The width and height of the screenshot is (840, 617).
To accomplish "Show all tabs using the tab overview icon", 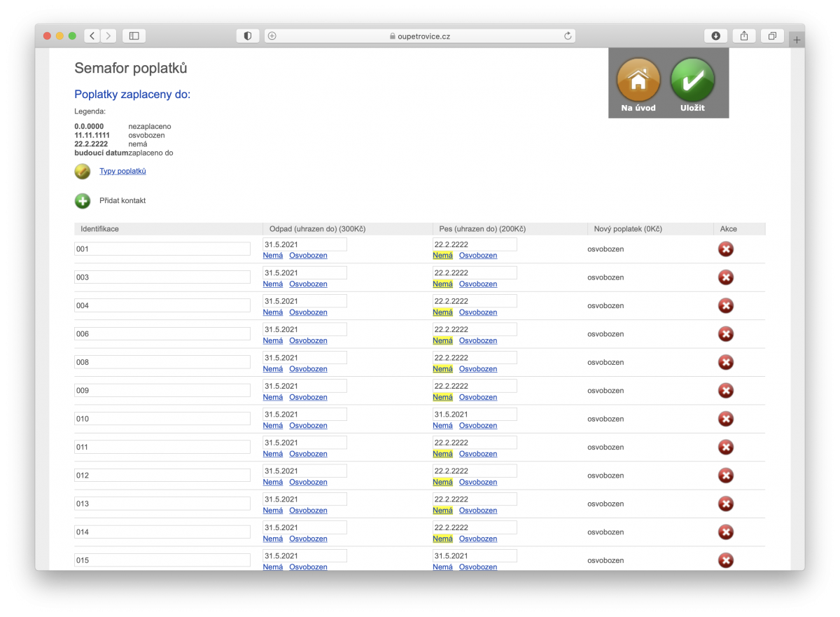I will pos(771,35).
